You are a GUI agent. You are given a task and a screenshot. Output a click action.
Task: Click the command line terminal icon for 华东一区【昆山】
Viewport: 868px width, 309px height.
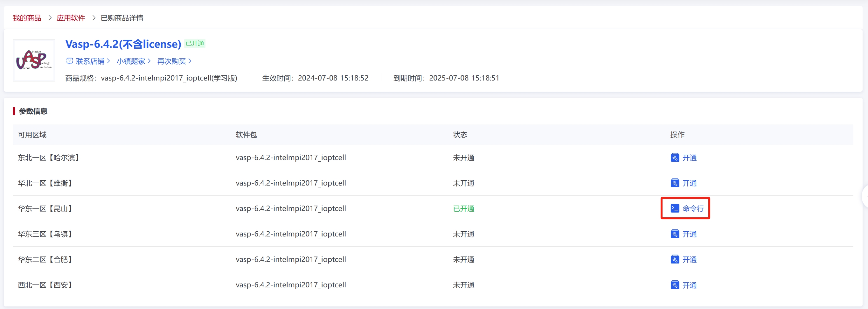675,208
